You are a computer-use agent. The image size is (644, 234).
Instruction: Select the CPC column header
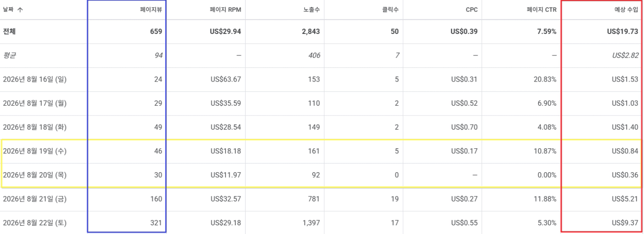click(471, 10)
